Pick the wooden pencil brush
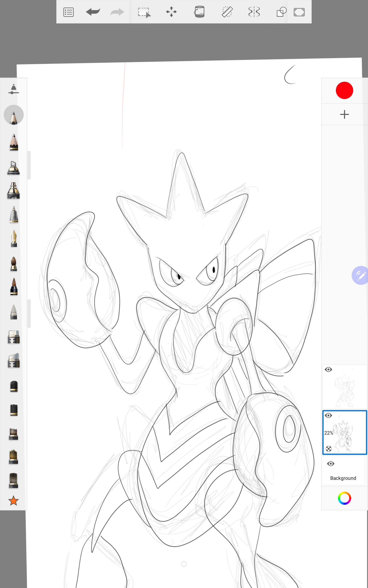The height and width of the screenshot is (588, 368). (14, 142)
